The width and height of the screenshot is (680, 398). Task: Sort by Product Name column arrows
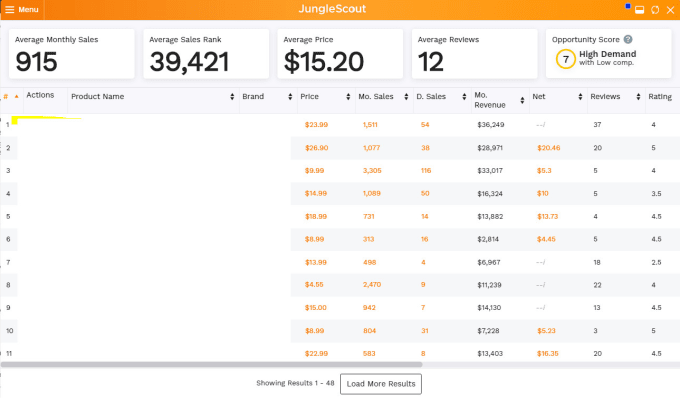232,97
